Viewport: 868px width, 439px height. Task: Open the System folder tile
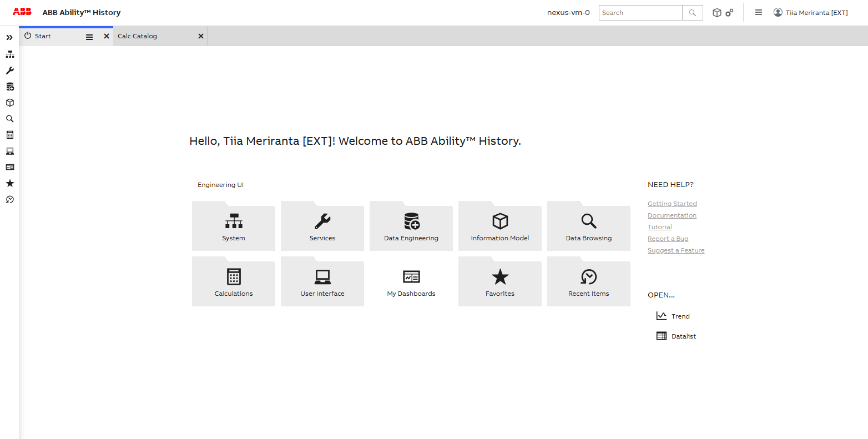click(234, 226)
